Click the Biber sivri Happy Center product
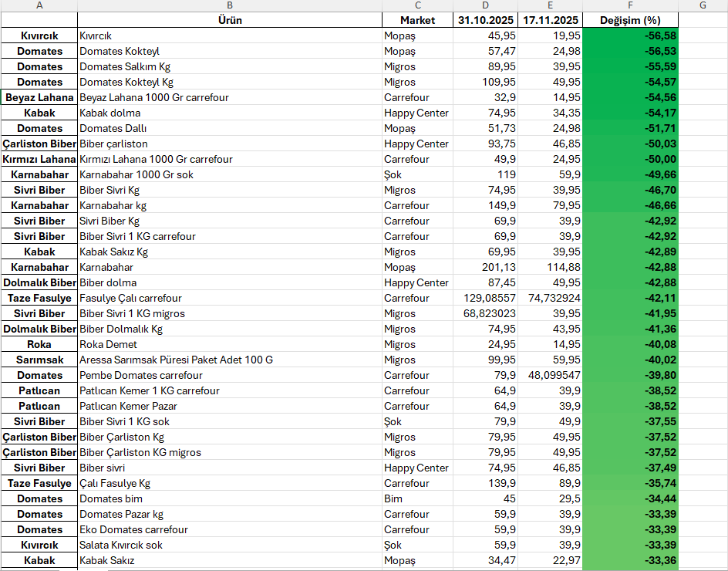The image size is (728, 571). (x=230, y=468)
